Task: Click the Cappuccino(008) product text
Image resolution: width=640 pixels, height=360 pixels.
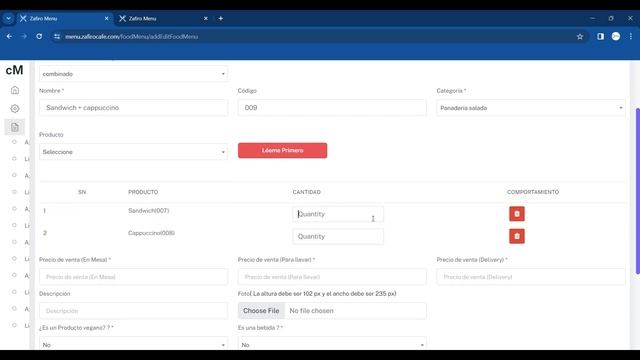Action: (151, 233)
